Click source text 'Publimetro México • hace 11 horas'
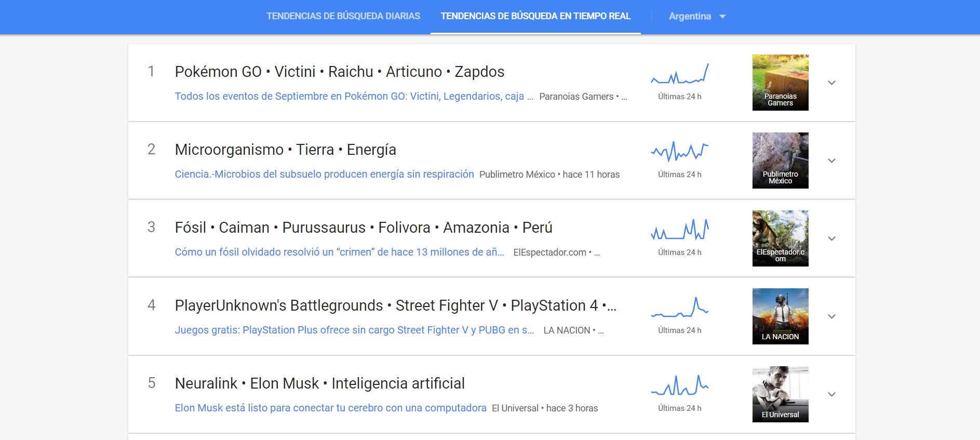The image size is (980, 440). (x=549, y=175)
